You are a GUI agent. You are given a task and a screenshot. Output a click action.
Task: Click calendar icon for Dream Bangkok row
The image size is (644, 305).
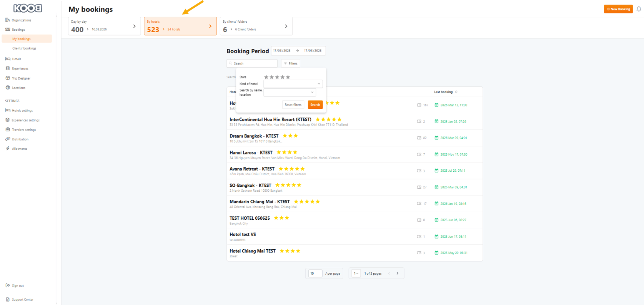436,138
